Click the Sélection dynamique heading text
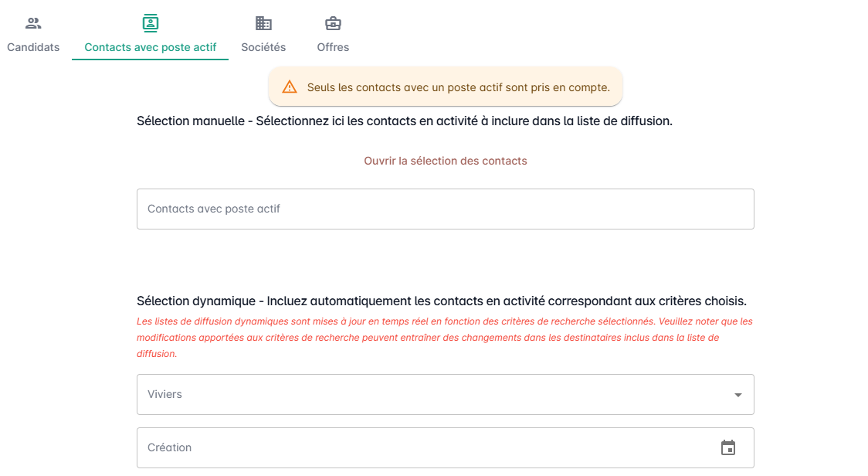This screenshot has width=868, height=476. [441, 301]
